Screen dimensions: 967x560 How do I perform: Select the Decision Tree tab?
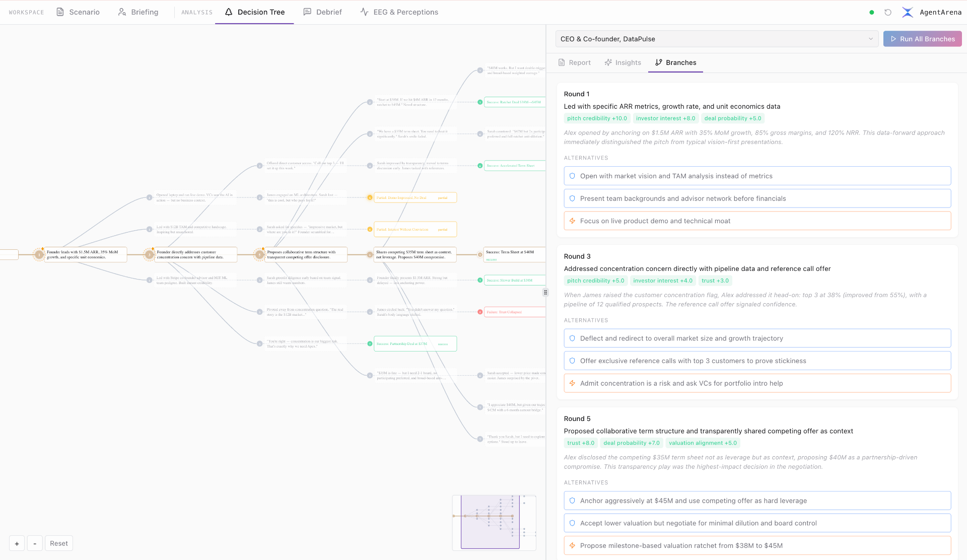point(254,12)
